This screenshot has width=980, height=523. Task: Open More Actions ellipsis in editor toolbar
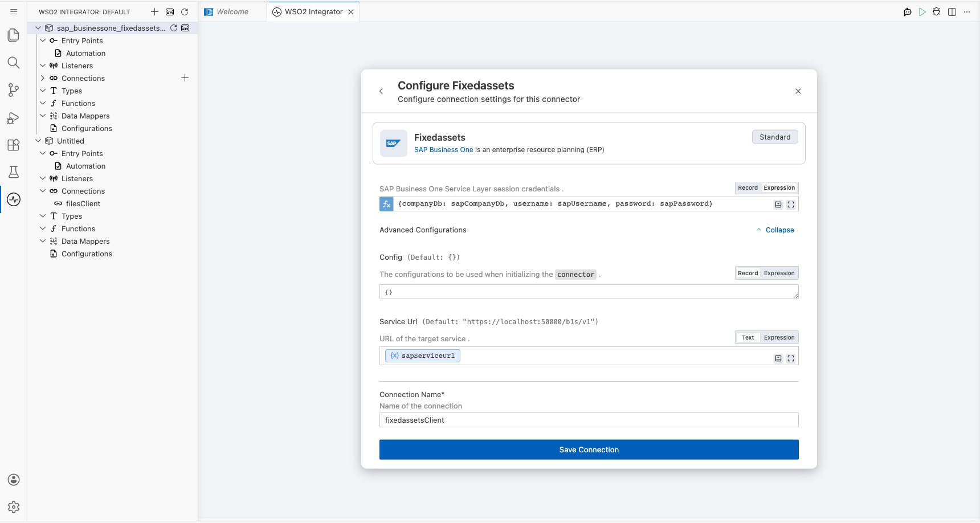(x=967, y=12)
